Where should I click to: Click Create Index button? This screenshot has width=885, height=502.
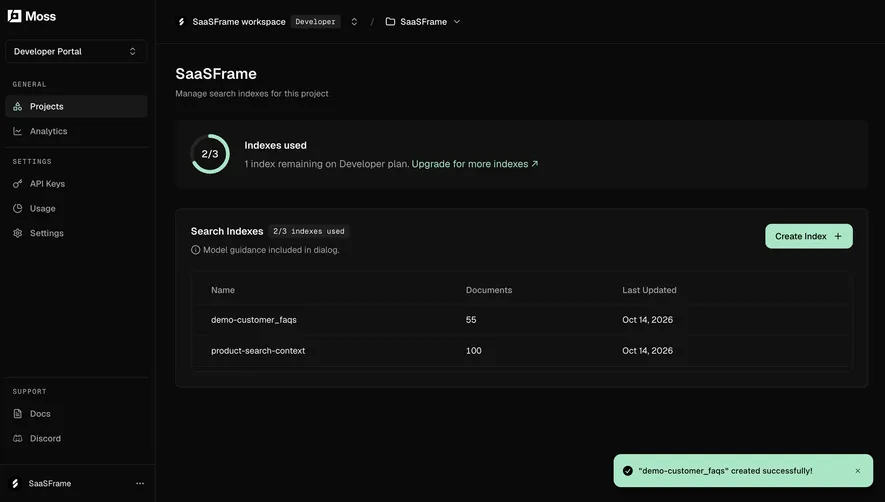[x=809, y=236]
